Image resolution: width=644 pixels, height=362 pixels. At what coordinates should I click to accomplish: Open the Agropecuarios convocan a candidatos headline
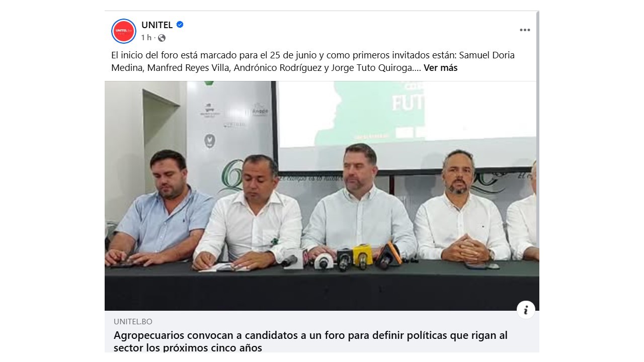point(310,341)
